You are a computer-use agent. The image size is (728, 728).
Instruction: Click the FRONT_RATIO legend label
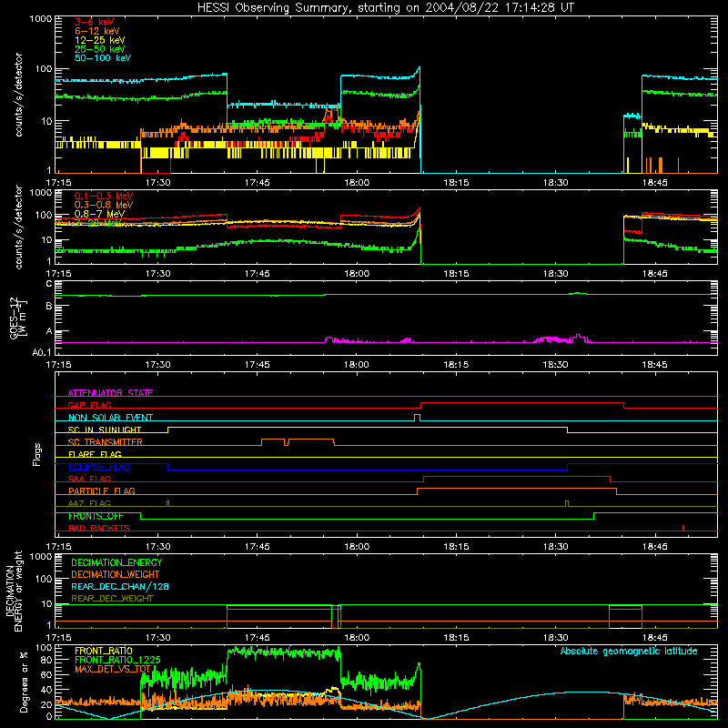pyautogui.click(x=104, y=651)
